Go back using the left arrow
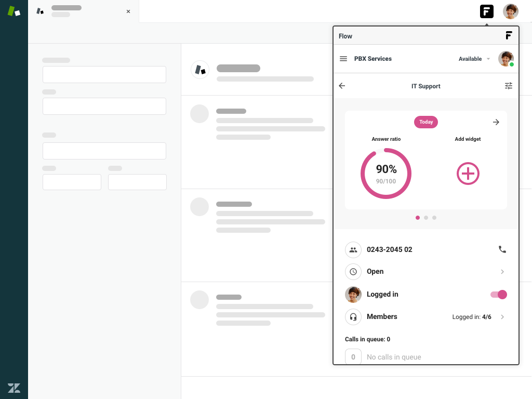The image size is (532, 399). pos(342,86)
